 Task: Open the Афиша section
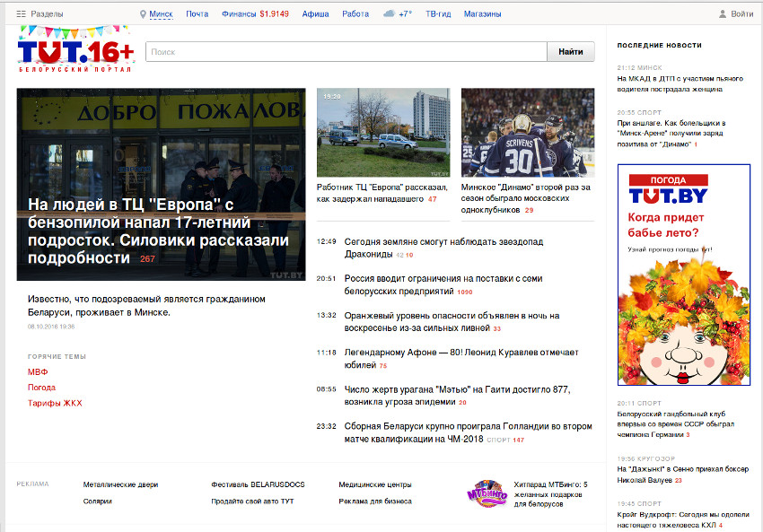point(315,14)
